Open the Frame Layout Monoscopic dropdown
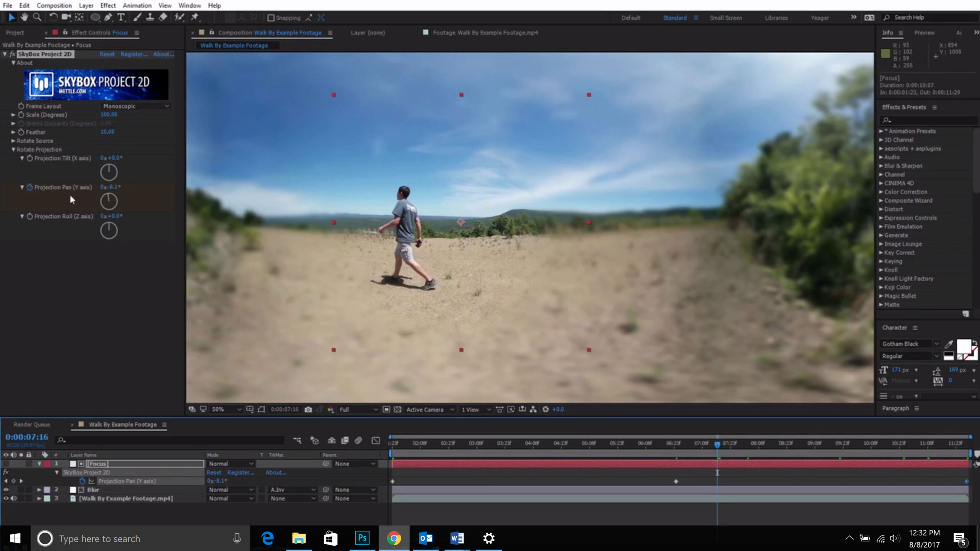The width and height of the screenshot is (980, 551). tap(136, 106)
